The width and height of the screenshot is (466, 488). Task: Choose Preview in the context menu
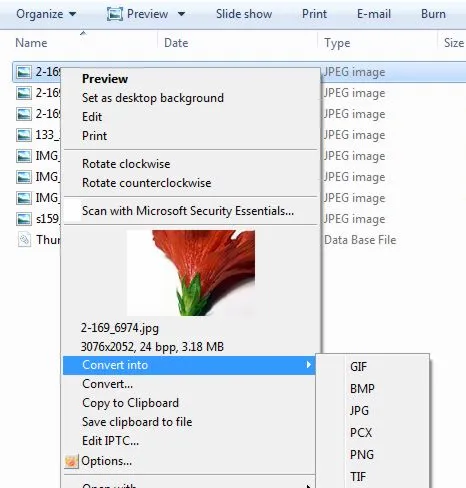point(105,79)
